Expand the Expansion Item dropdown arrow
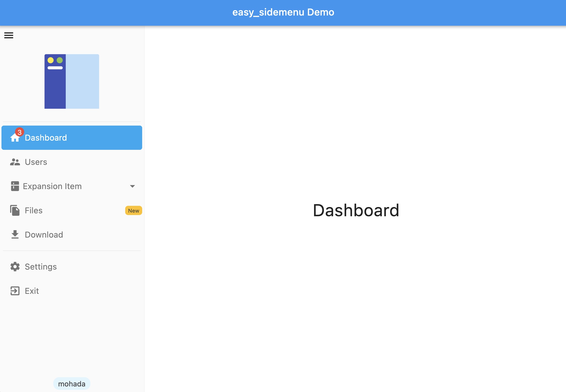 click(x=132, y=186)
